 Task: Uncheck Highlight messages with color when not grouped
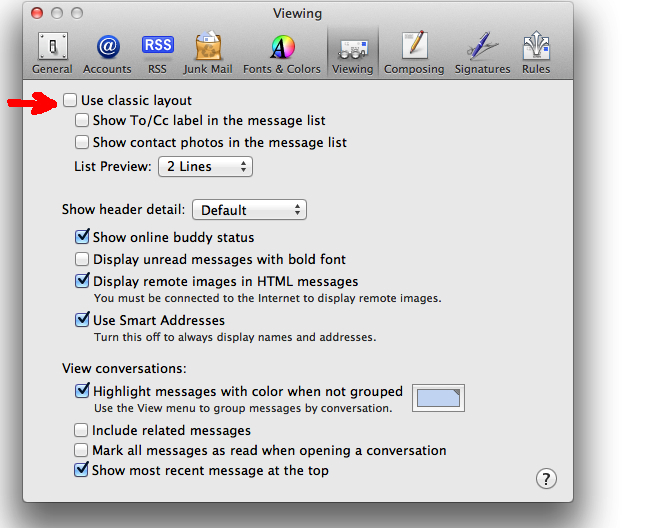coord(82,391)
